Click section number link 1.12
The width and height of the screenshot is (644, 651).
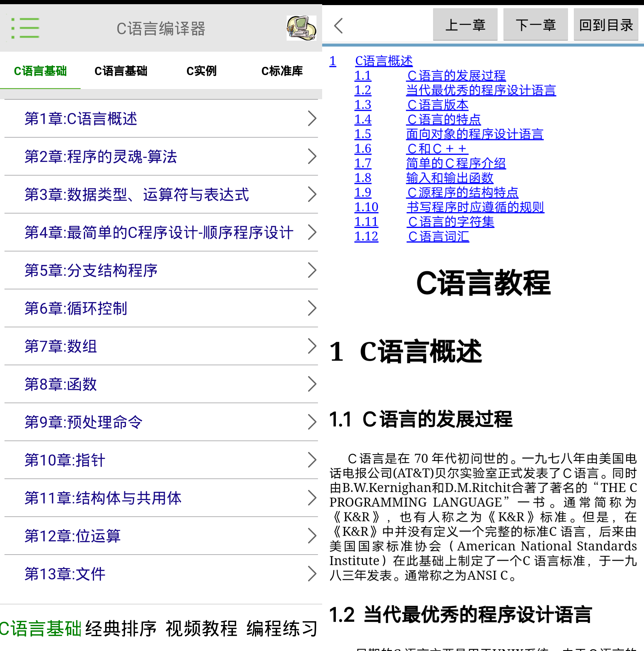(366, 236)
